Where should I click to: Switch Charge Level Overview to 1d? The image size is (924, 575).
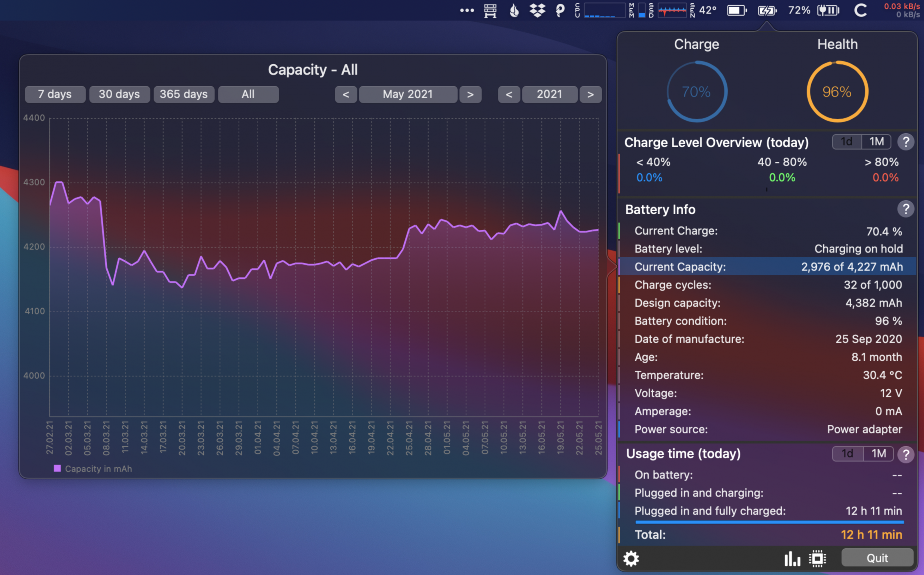[846, 142]
